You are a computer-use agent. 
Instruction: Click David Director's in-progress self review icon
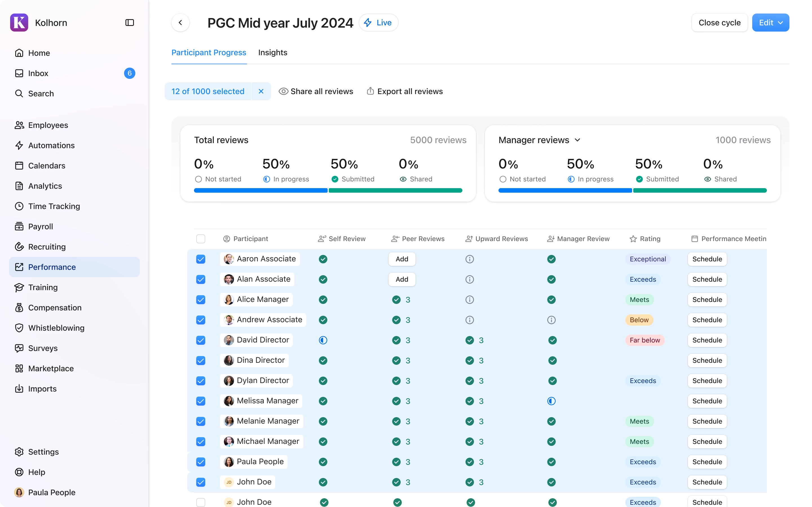coord(323,340)
